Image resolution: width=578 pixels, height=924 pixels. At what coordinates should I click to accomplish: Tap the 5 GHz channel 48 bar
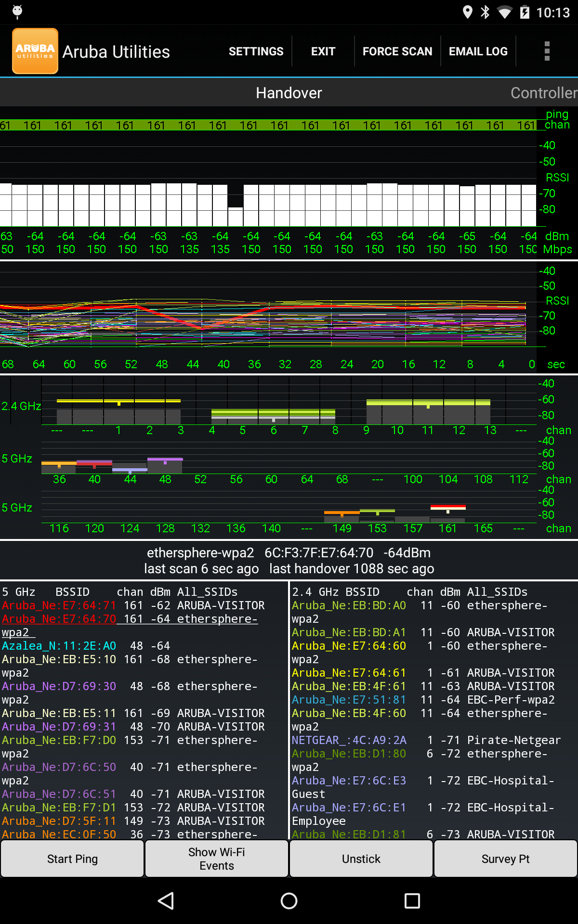pos(165,465)
